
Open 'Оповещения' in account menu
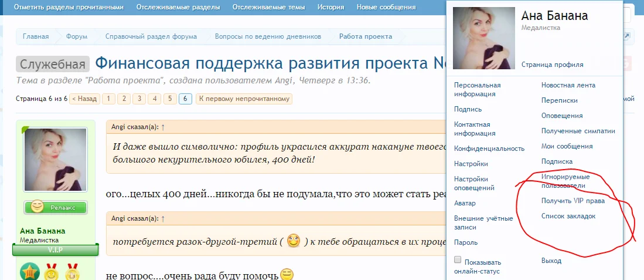click(x=562, y=116)
